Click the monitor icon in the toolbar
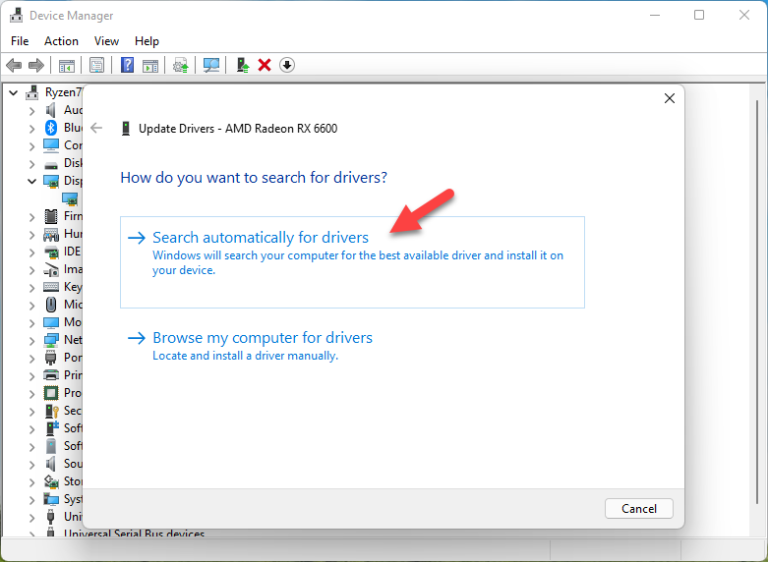Viewport: 768px width, 562px height. coord(211,65)
